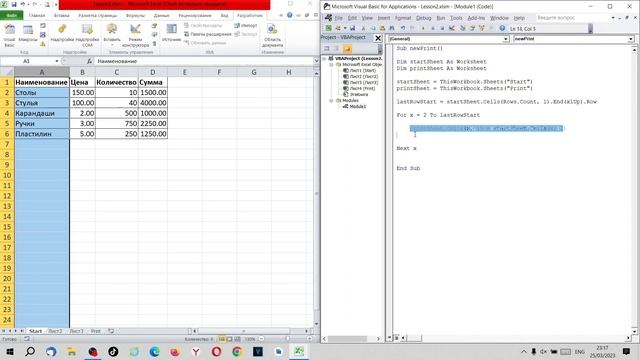Open the Object Browser icon in VBA toolbar
This screenshot has height=360, width=640.
(x=482, y=28)
